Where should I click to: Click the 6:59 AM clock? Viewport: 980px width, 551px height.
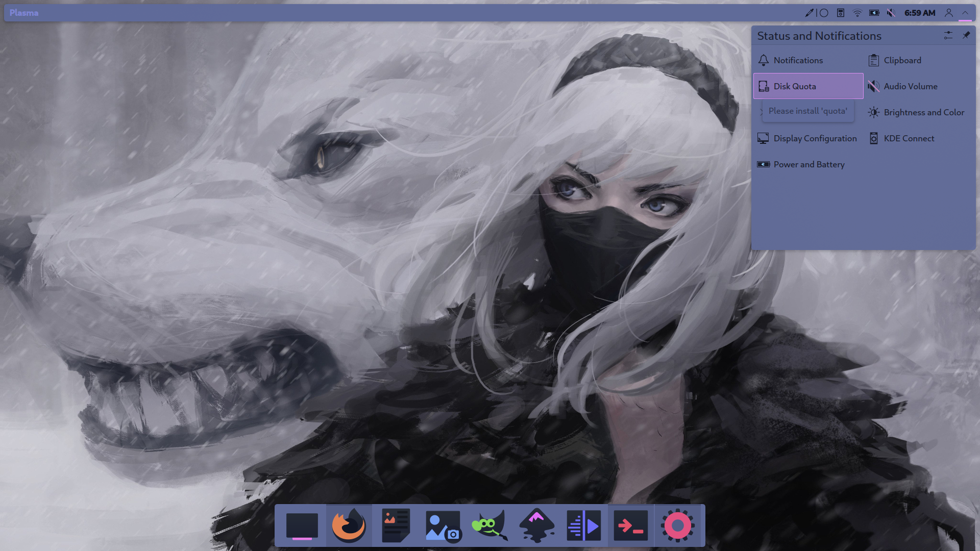point(920,13)
